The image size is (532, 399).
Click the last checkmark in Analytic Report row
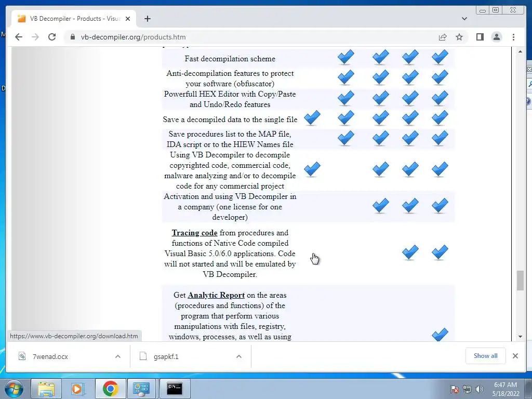click(x=440, y=335)
